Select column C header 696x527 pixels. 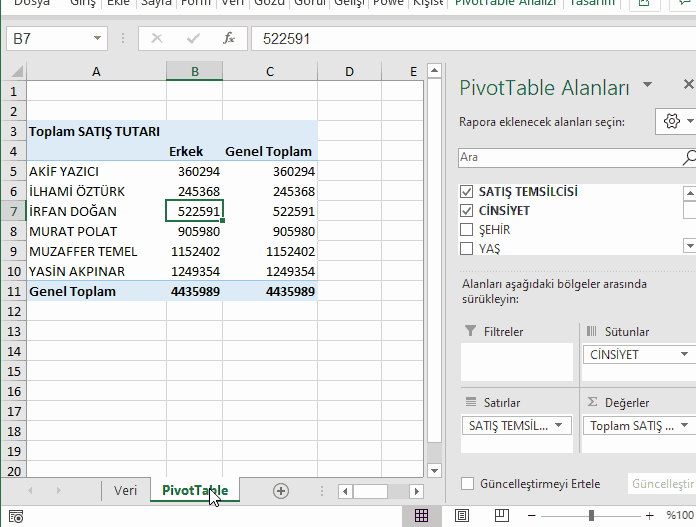(270, 71)
